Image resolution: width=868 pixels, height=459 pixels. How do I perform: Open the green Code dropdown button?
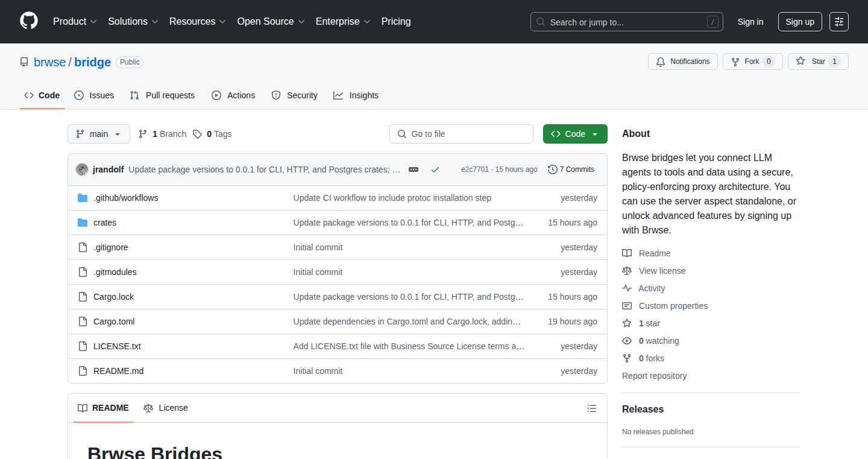click(575, 134)
